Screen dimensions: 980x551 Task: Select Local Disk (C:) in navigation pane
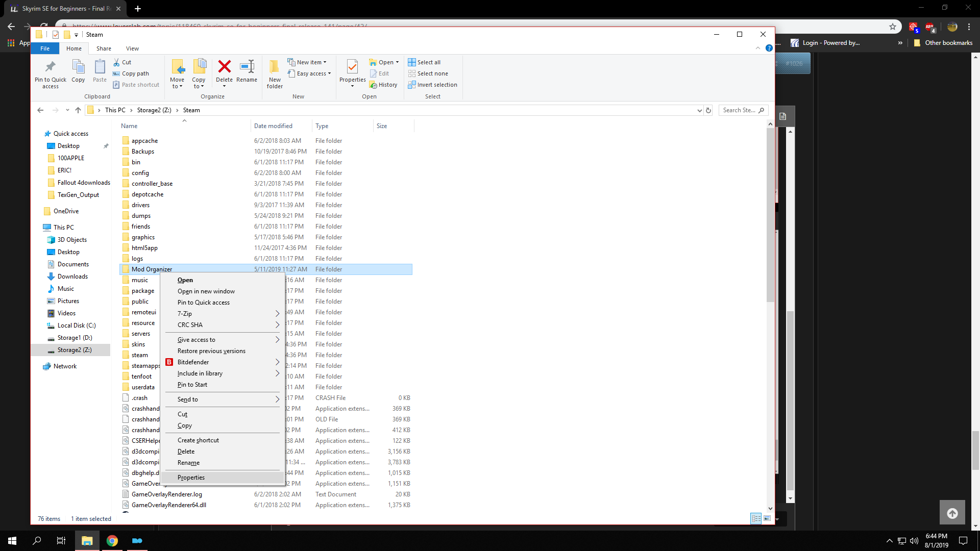(77, 325)
